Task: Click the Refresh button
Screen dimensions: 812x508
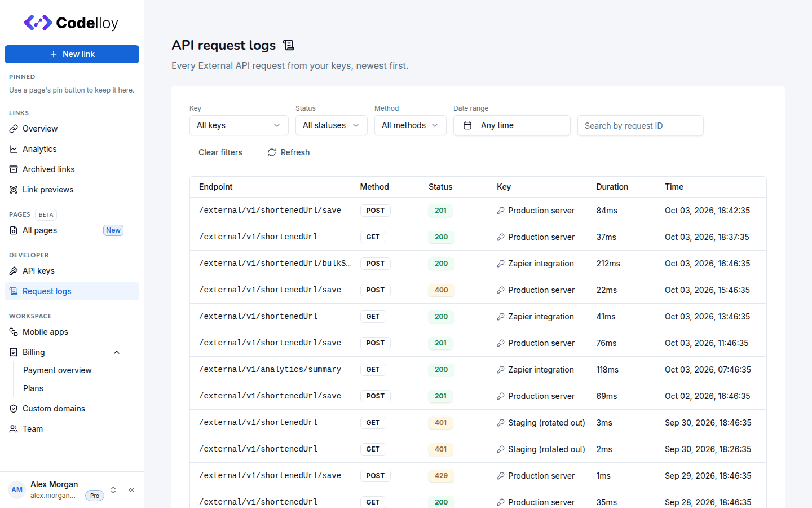Action: (x=289, y=152)
